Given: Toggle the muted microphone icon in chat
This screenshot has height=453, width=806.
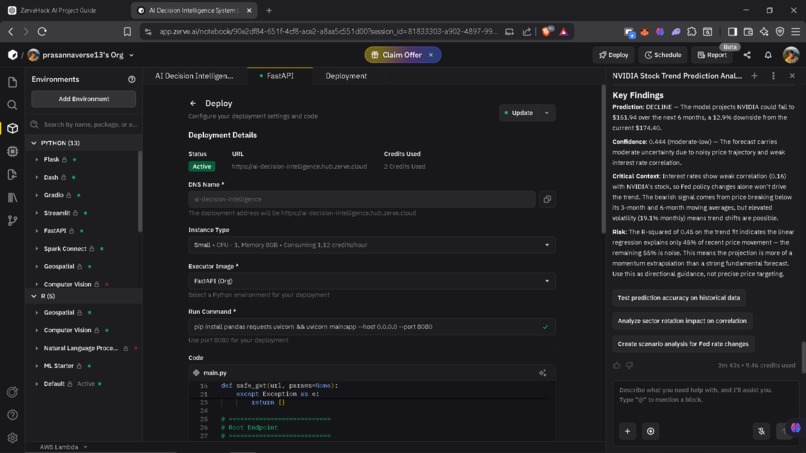Looking at the screenshot, I should [761, 431].
